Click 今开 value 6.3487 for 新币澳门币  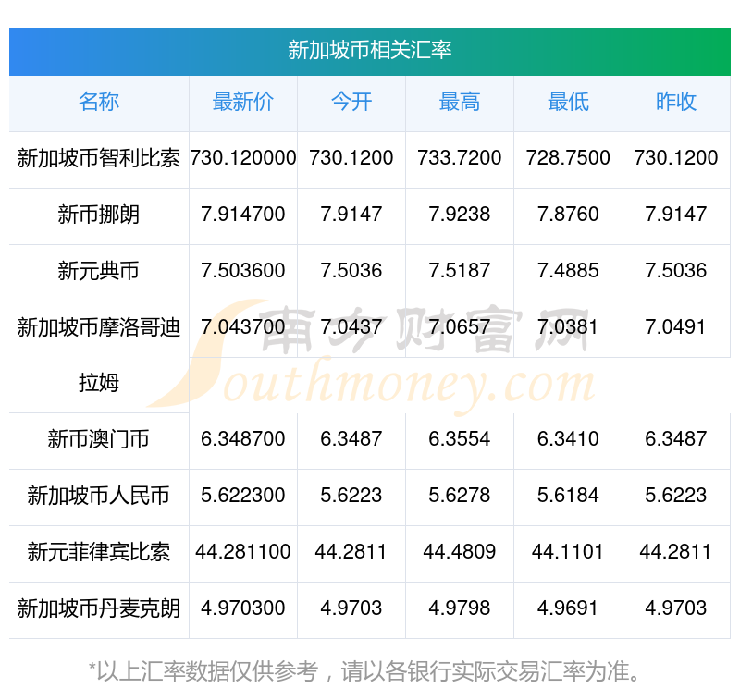pyautogui.click(x=351, y=439)
